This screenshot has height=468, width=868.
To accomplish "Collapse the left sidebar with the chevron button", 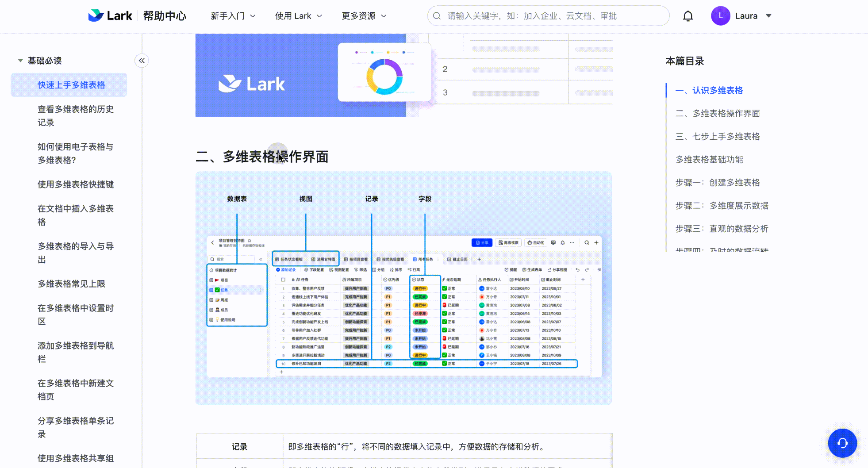I will click(142, 61).
